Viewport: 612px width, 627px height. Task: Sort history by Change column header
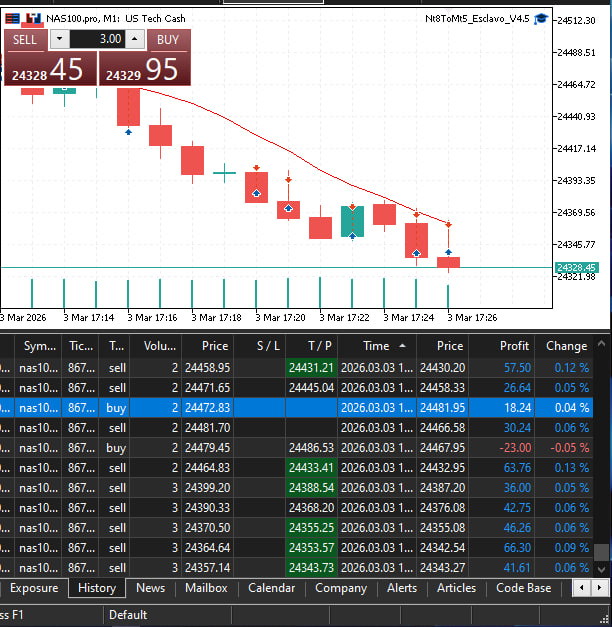[566, 346]
